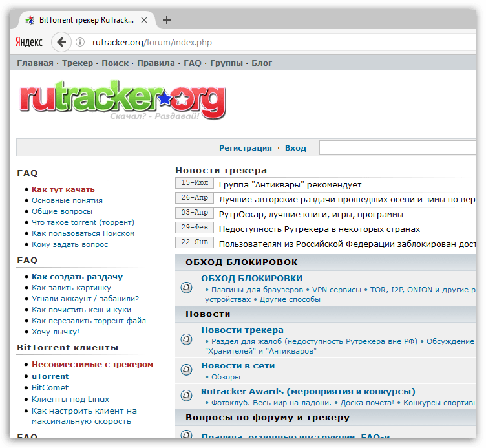Open Блог in top navigation

(262, 63)
